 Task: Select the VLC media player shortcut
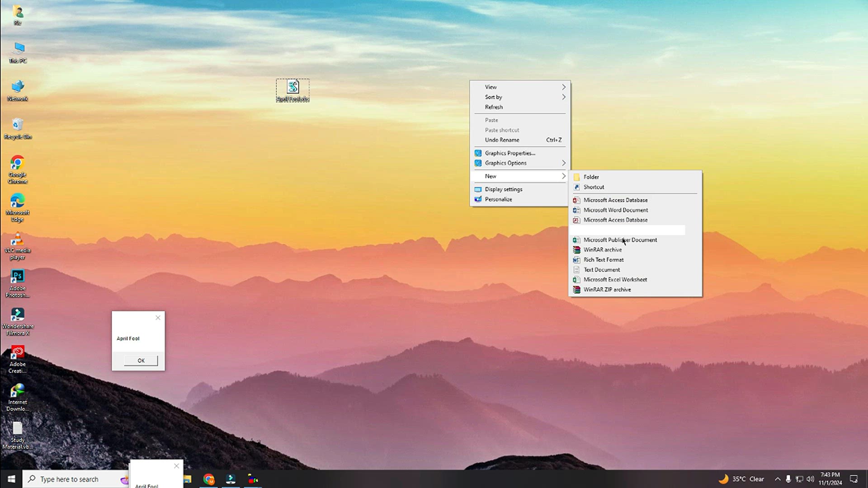[x=18, y=245]
